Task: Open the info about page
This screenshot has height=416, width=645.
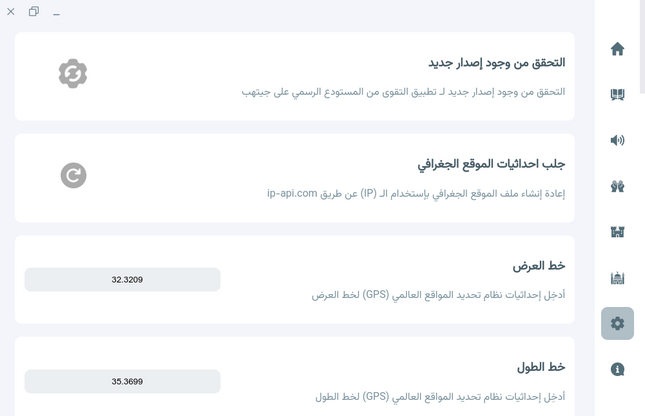Action: pos(617,369)
